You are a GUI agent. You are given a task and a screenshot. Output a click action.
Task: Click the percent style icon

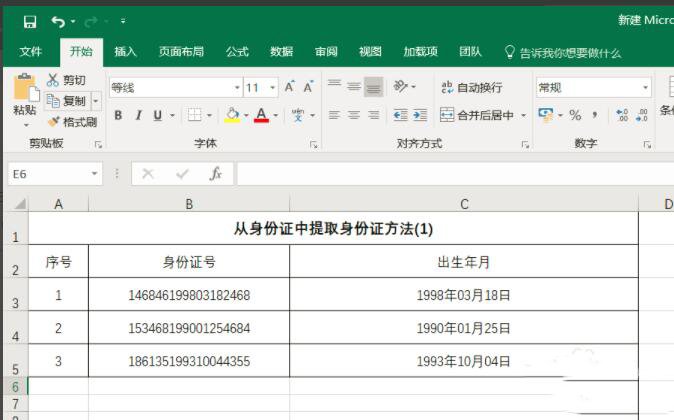575,115
